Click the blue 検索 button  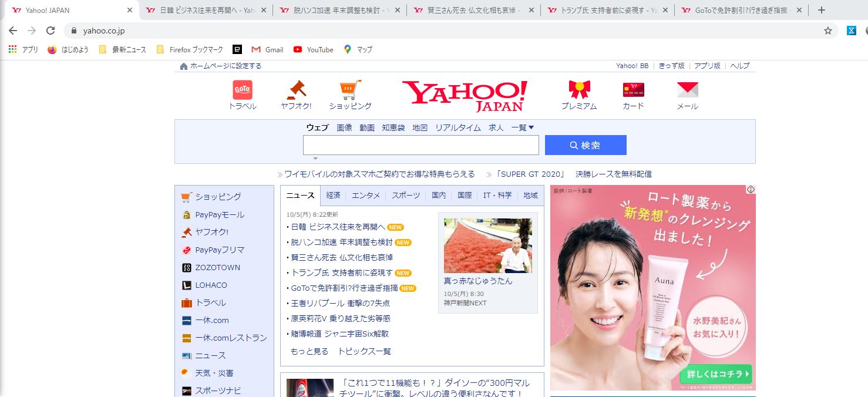pyautogui.click(x=586, y=145)
